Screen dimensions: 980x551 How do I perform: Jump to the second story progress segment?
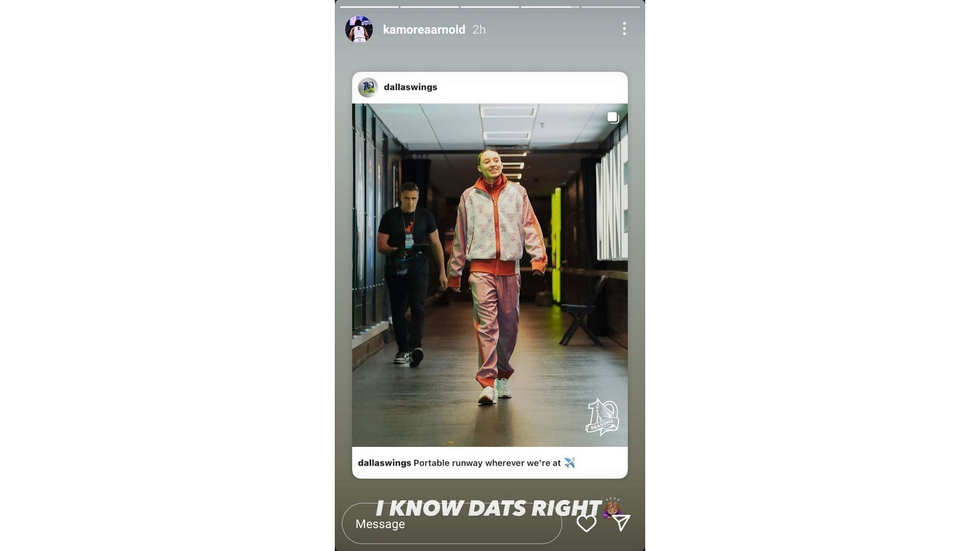pos(429,7)
